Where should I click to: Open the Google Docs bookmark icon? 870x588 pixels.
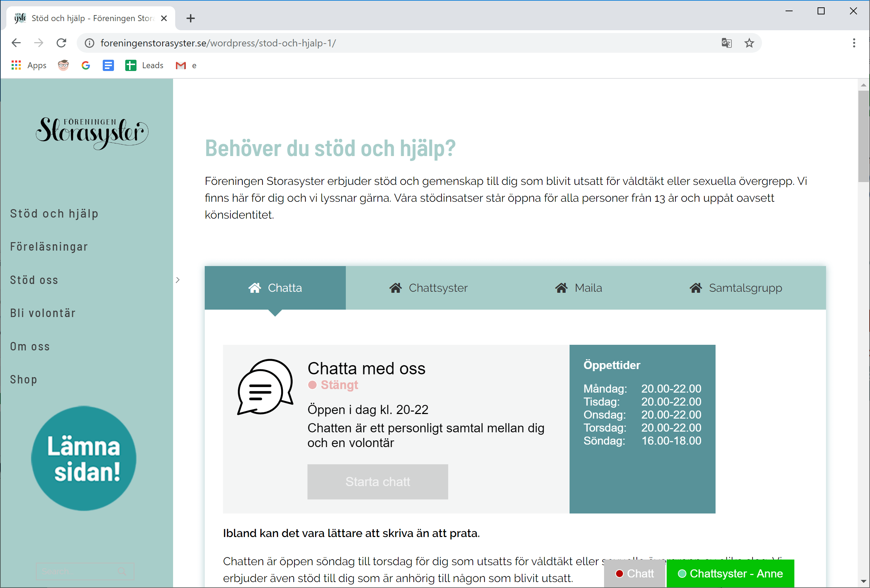(108, 65)
